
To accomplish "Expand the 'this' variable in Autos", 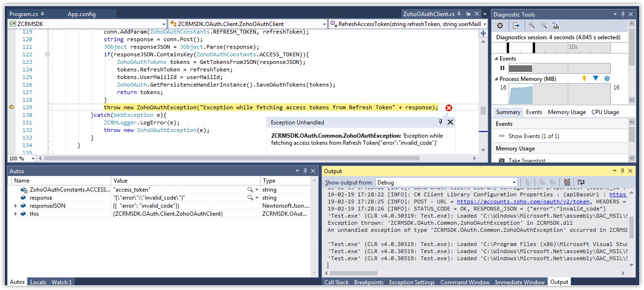I will [x=16, y=214].
